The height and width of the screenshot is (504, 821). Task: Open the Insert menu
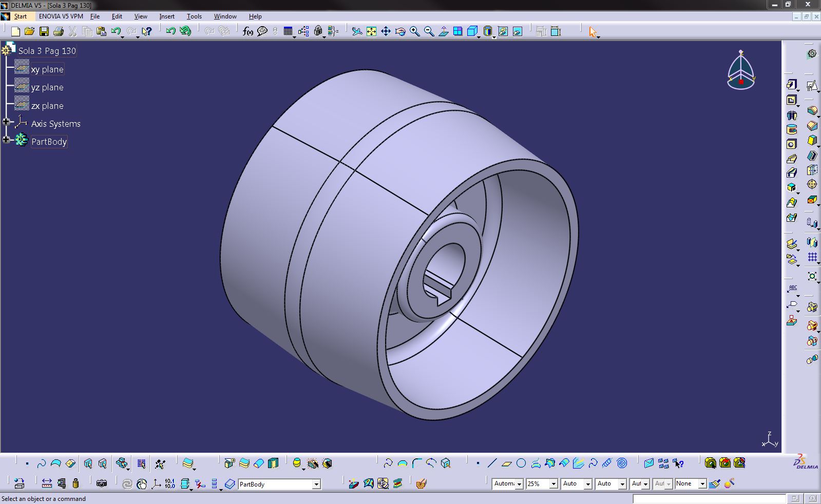tap(167, 16)
